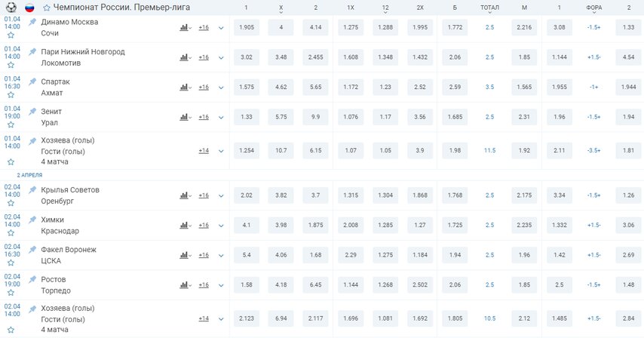Open statistics icon for Химки – Краснодар

tap(186, 225)
